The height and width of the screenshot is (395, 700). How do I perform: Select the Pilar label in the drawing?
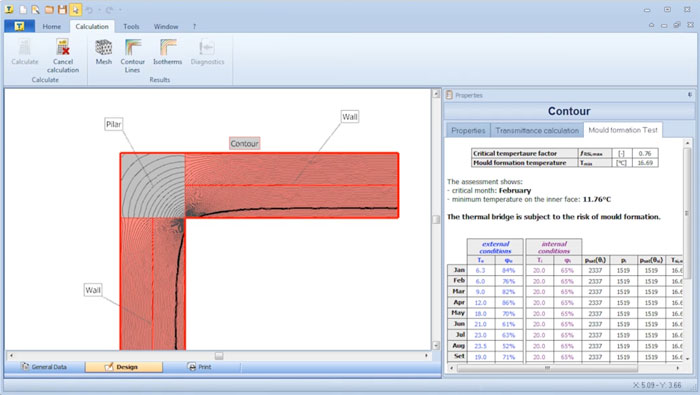(x=113, y=124)
